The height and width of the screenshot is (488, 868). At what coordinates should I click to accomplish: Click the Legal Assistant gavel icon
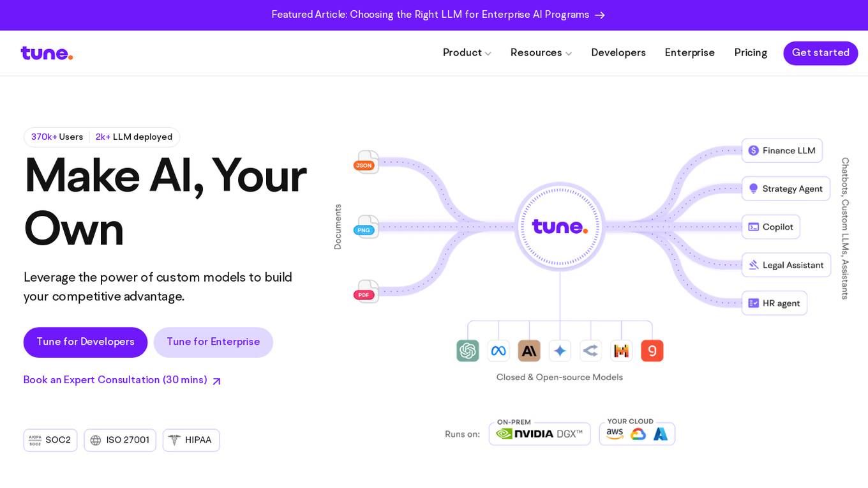(754, 265)
